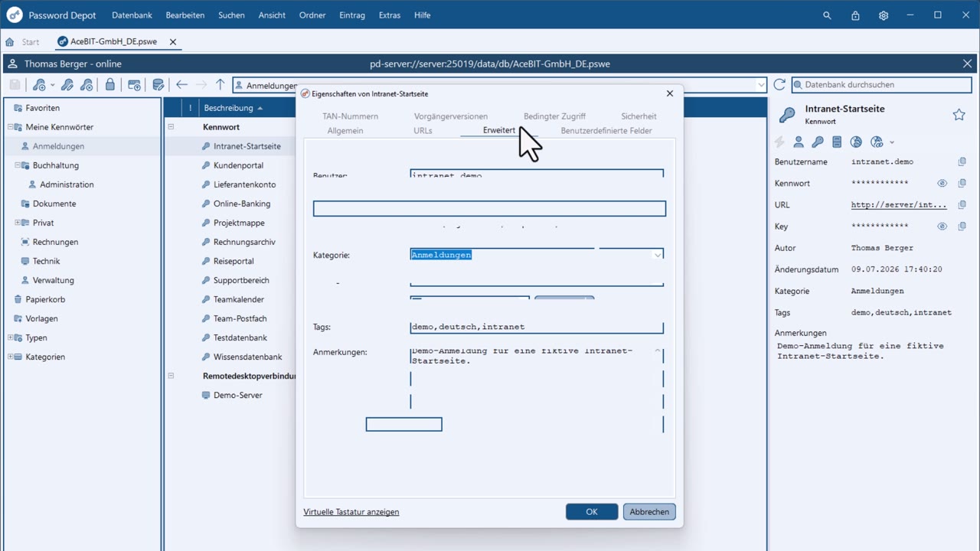Click the cabinet icon in details panel
Viewport: 980px width, 551px height.
point(837,142)
